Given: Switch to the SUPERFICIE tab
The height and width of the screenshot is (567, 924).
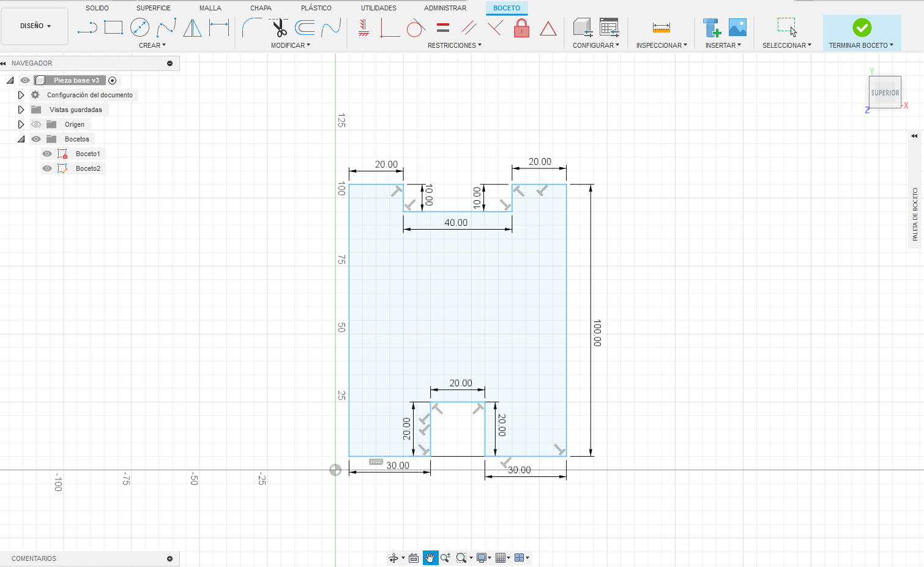Looking at the screenshot, I should (154, 8).
